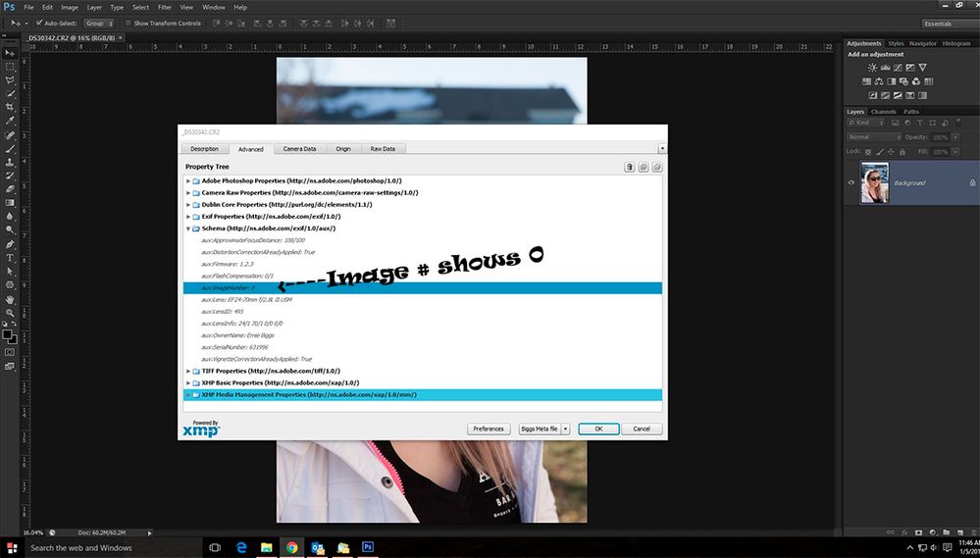Enable Show Transform Controls checkbox
Image resolution: width=980 pixels, height=558 pixels.
coord(129,23)
